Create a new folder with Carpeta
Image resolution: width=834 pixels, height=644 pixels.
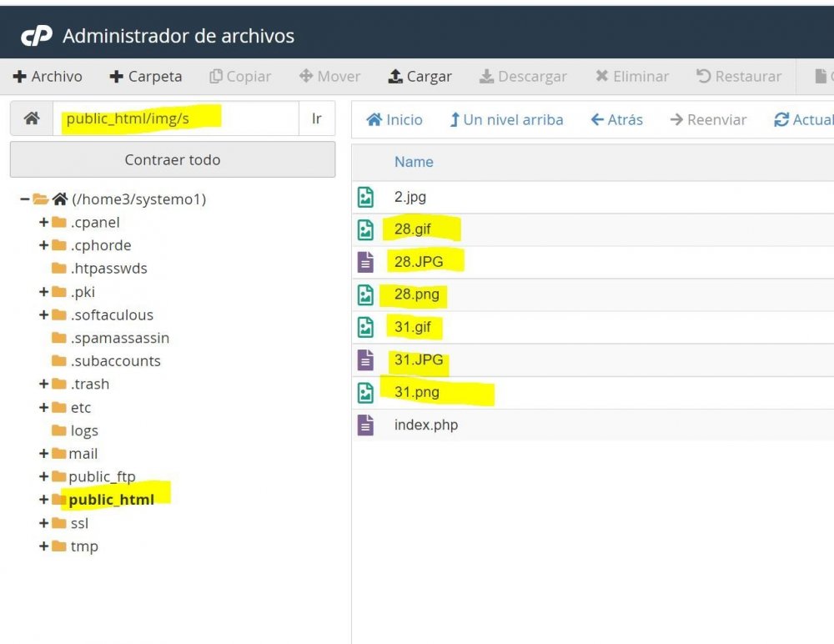coord(146,76)
